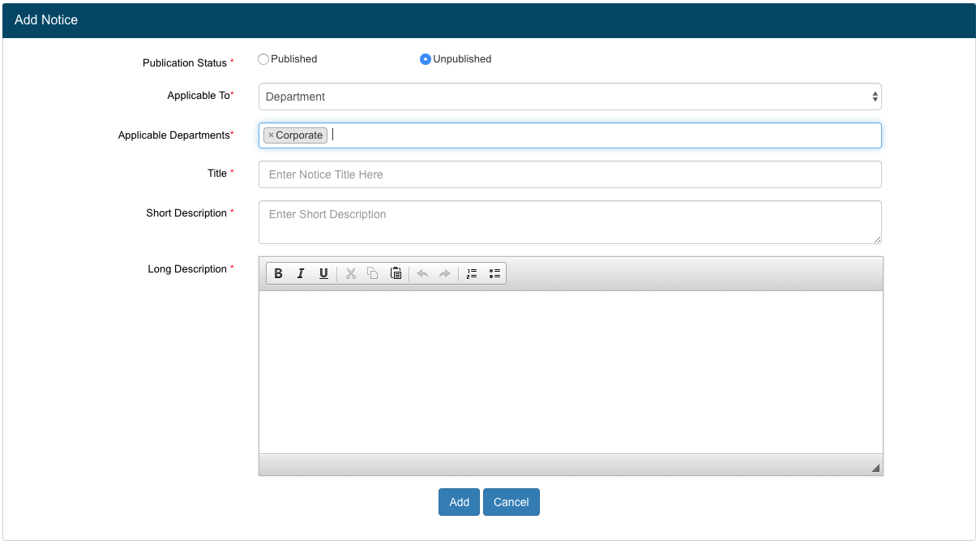Toggle Bold formatting in editor toolbar
Screen dimensions: 980x545
(278, 274)
